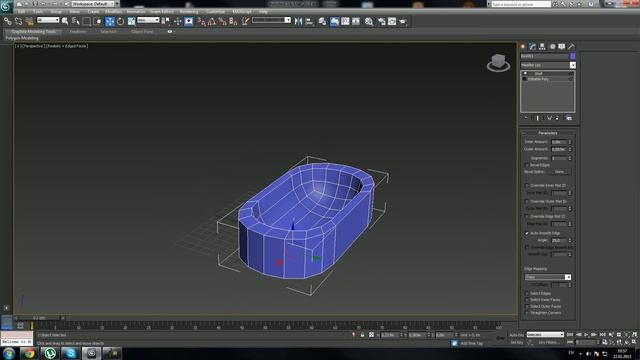
Task: Toggle Angle Snap in main toolbar
Action: coord(212,21)
